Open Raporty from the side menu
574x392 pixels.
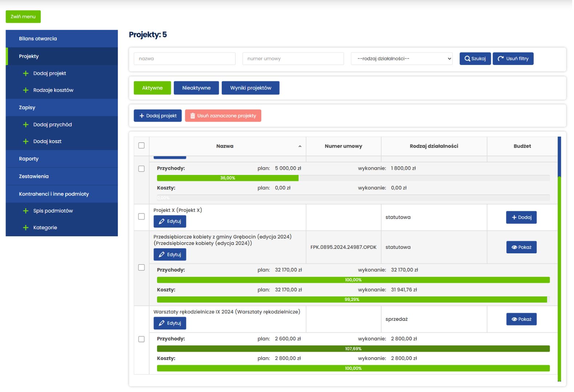29,159
